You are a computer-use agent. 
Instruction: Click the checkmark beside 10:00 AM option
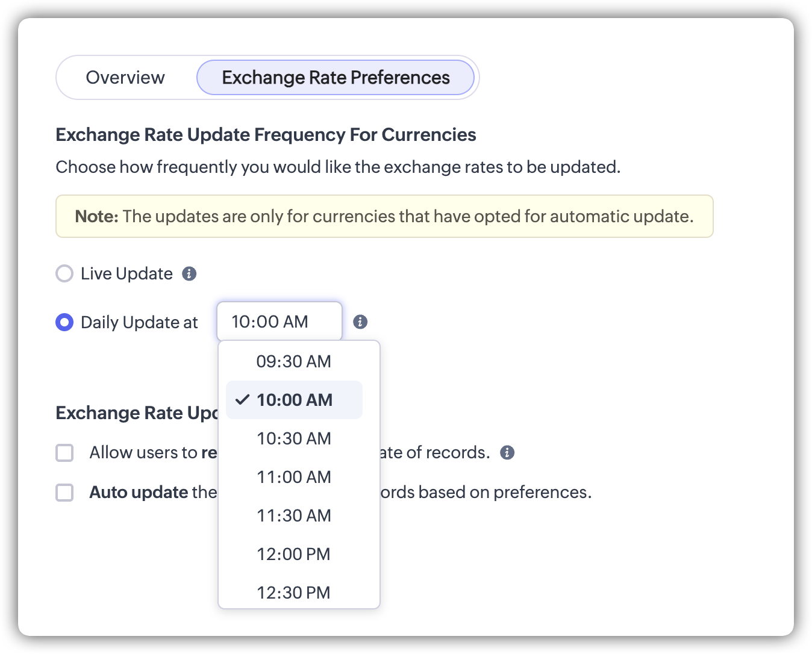(242, 400)
